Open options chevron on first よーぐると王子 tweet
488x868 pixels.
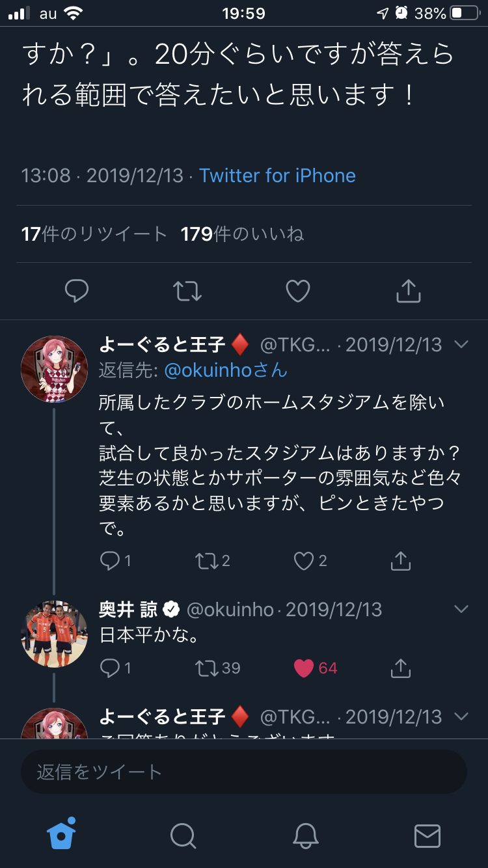461,344
